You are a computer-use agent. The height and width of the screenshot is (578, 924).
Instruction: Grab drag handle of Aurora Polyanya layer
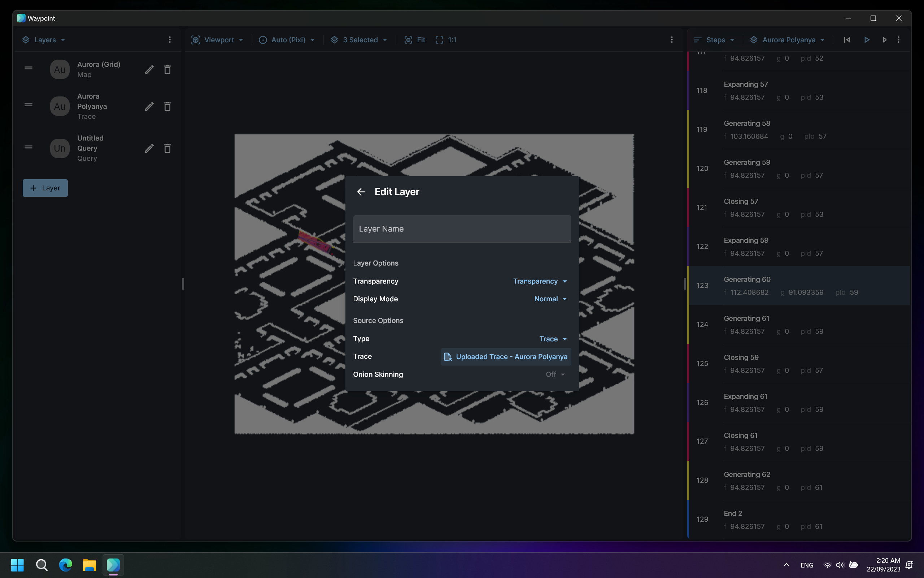click(x=28, y=105)
